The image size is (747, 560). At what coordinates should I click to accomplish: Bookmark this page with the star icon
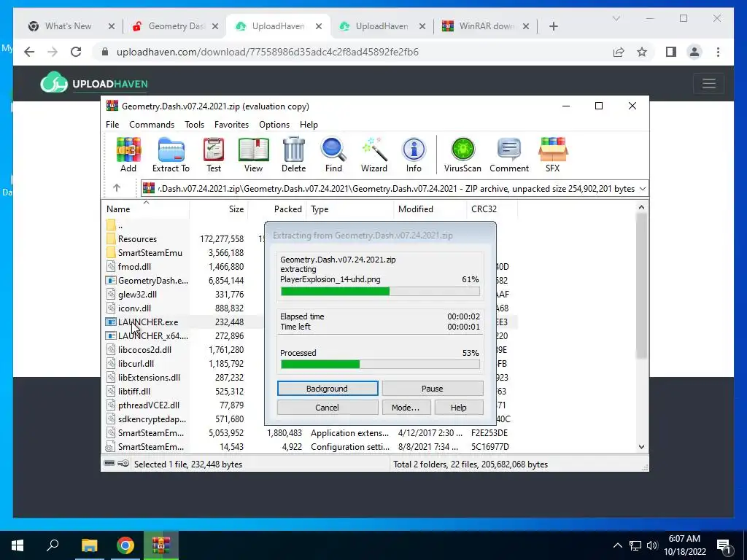pyautogui.click(x=642, y=52)
